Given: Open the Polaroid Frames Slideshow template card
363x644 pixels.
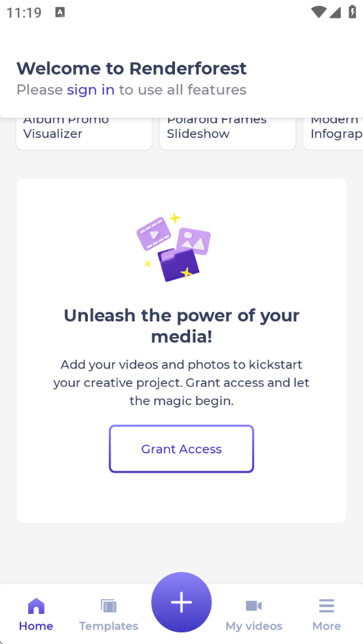Looking at the screenshot, I should (x=228, y=134).
